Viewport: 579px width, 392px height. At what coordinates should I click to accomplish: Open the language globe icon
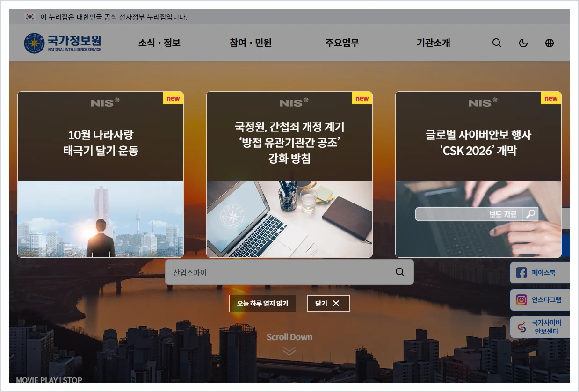[550, 43]
